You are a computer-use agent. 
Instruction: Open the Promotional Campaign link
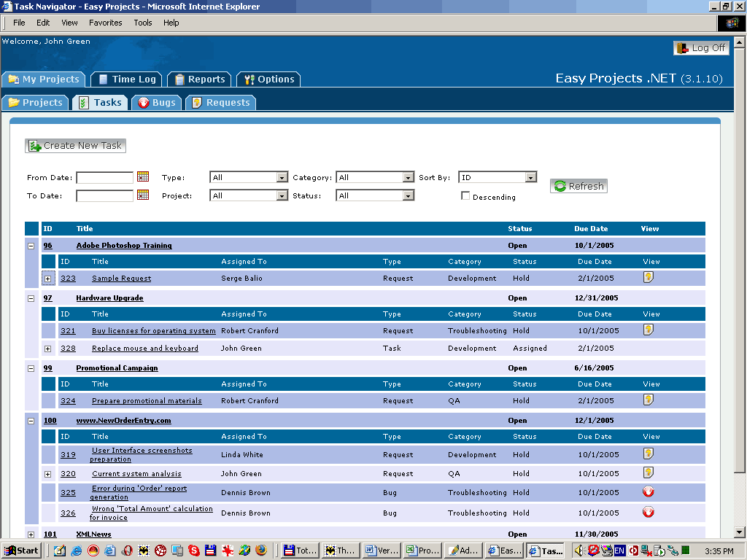117,368
